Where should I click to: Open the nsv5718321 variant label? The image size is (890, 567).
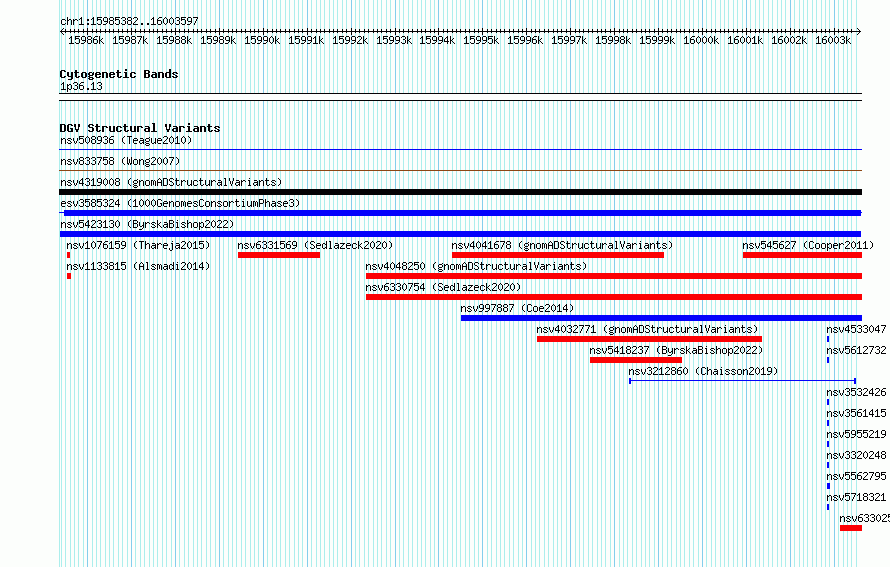click(x=856, y=497)
